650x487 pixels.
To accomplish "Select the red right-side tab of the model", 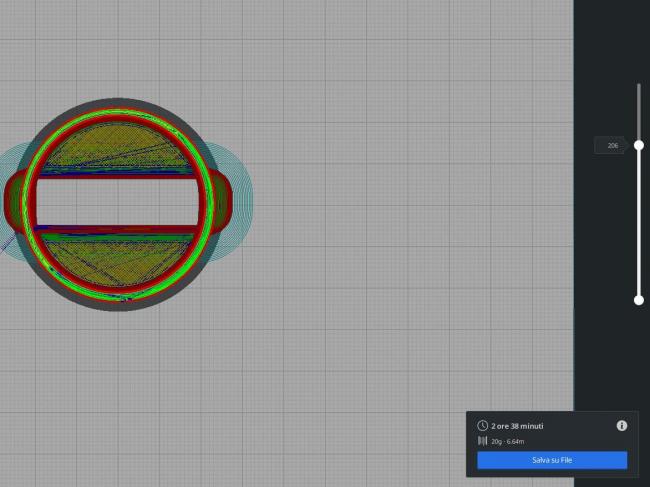I will [223, 202].
